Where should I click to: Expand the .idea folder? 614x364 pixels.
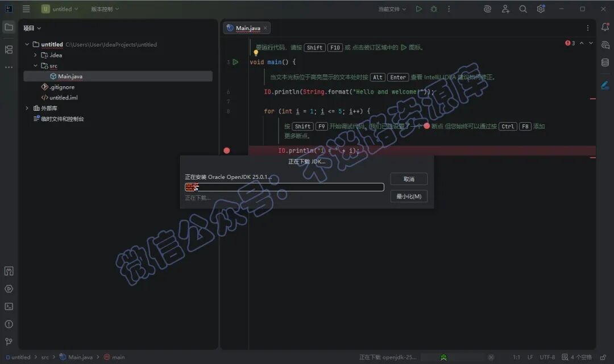pos(35,55)
